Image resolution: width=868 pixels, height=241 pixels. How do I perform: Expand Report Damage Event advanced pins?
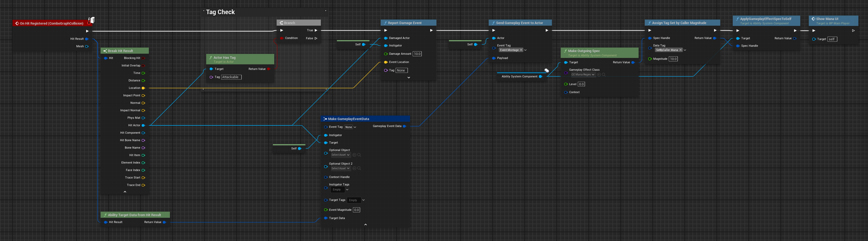coord(409,77)
